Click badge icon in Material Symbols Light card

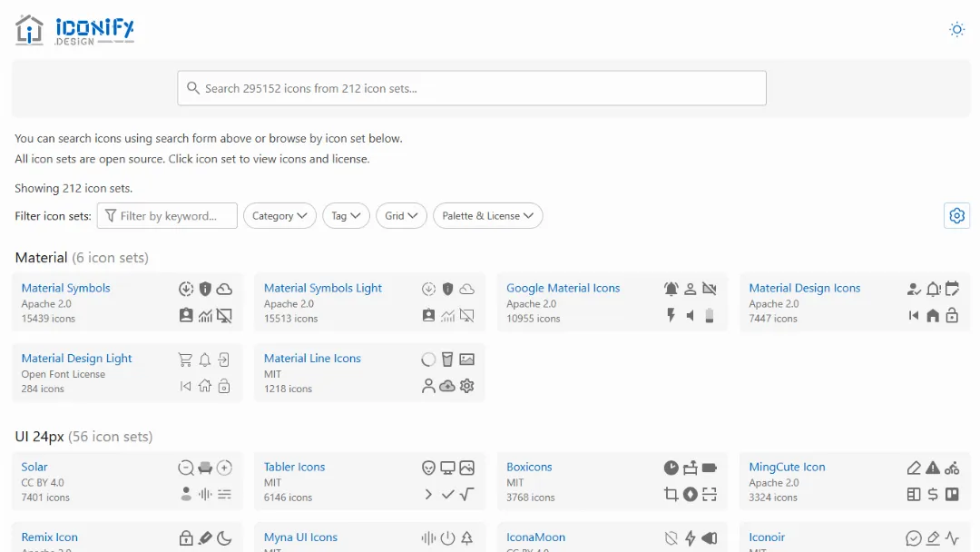[x=428, y=316]
